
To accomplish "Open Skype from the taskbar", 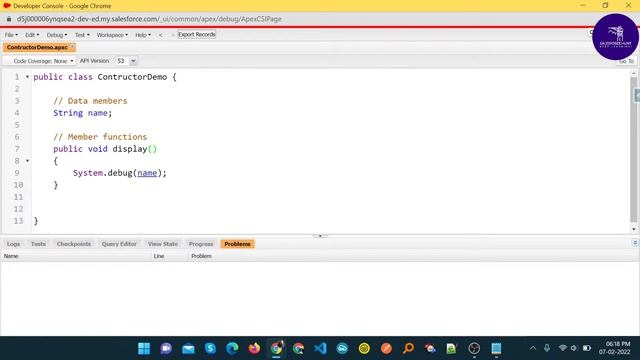I will 210,348.
